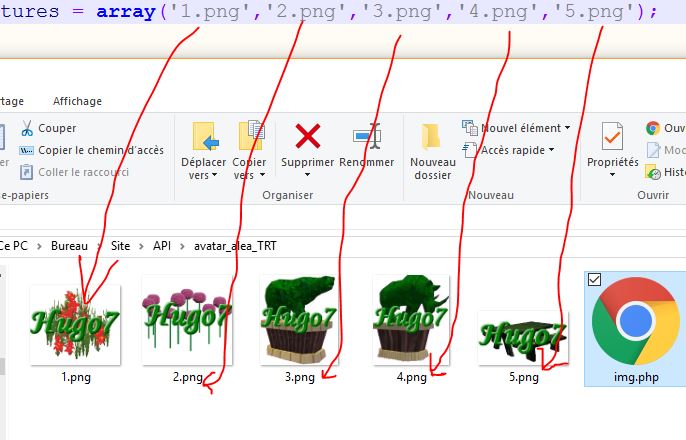The height and width of the screenshot is (440, 686).
Task: Click the Renommer icon
Action: (366, 136)
